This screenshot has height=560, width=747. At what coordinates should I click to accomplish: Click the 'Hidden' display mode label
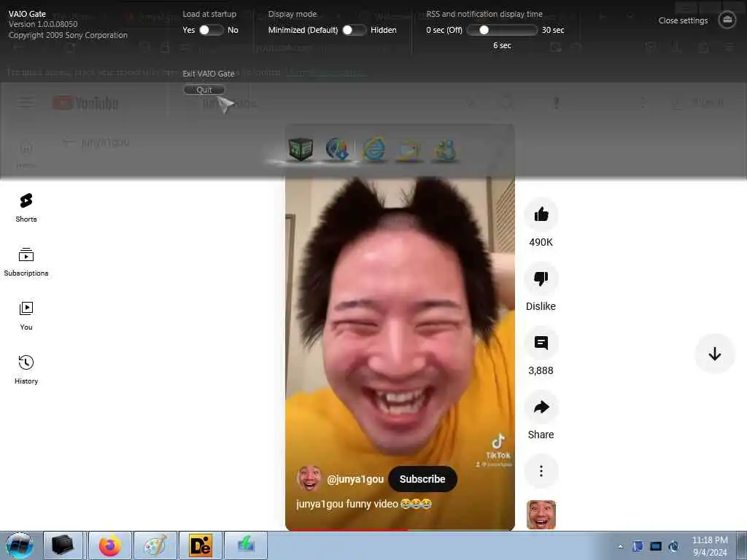pyautogui.click(x=384, y=30)
